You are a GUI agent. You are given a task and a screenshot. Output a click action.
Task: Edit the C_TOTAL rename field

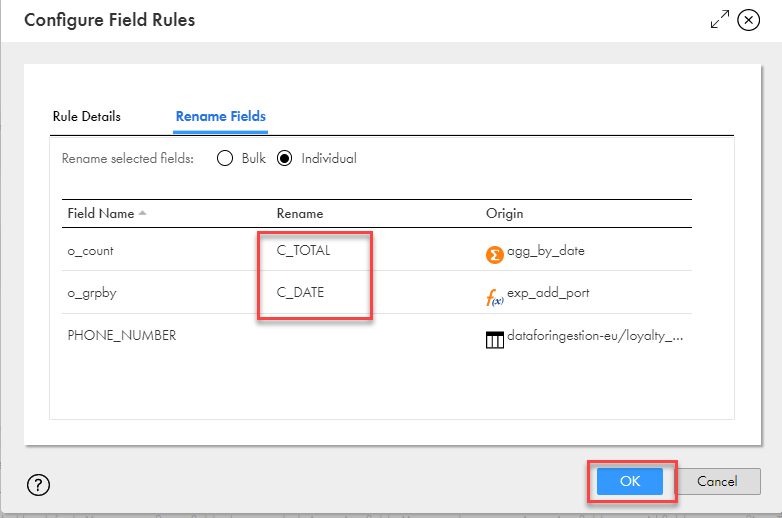tap(304, 251)
